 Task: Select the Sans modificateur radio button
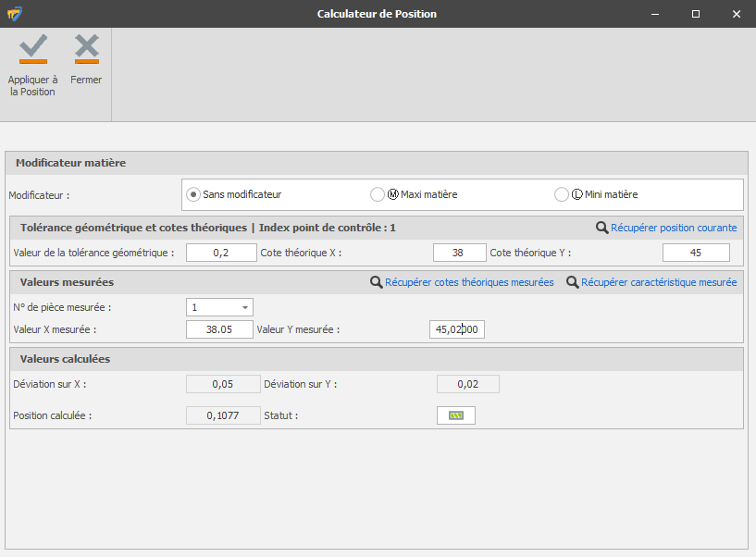(193, 194)
